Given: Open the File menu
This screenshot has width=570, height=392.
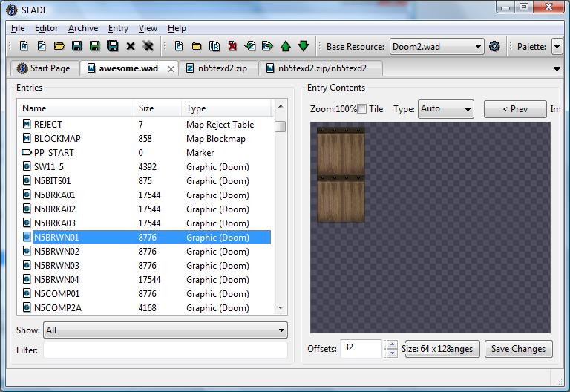Looking at the screenshot, I should [18, 28].
